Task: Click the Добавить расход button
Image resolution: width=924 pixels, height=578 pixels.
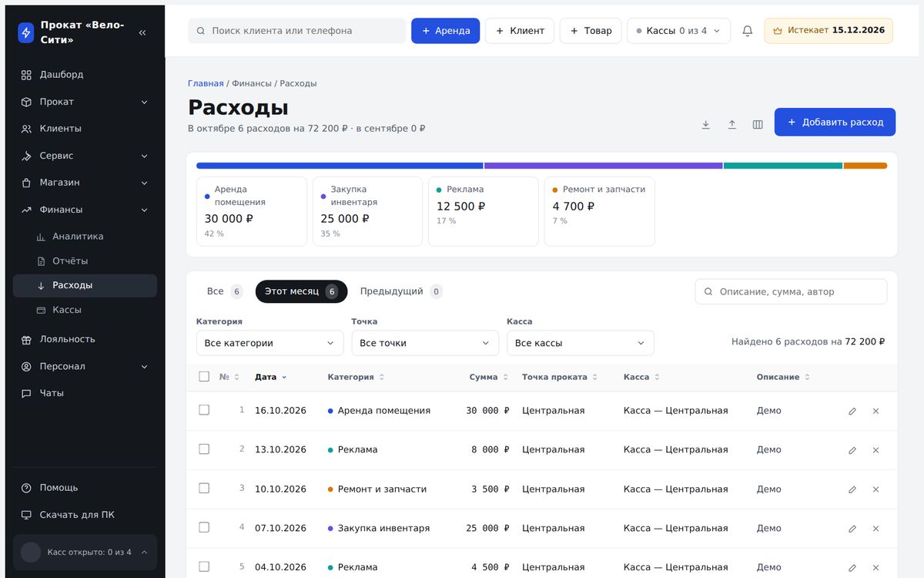Action: 835,122
